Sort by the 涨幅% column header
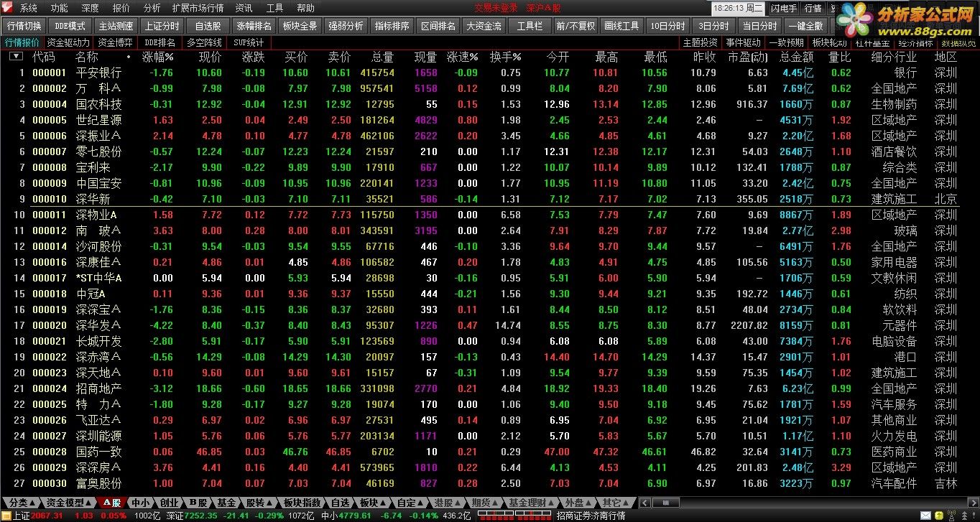Viewport: 980px width, 522px height. tap(158, 57)
